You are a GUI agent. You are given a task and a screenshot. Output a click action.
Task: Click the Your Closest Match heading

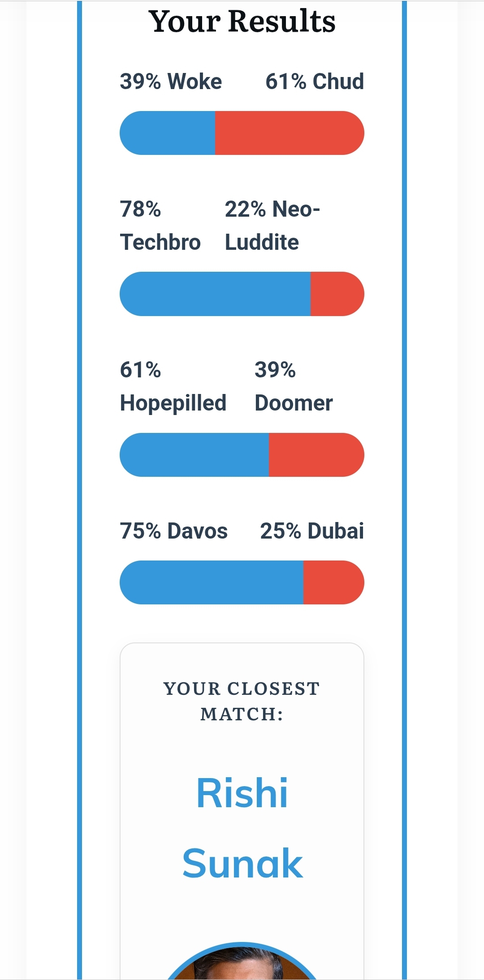242,701
